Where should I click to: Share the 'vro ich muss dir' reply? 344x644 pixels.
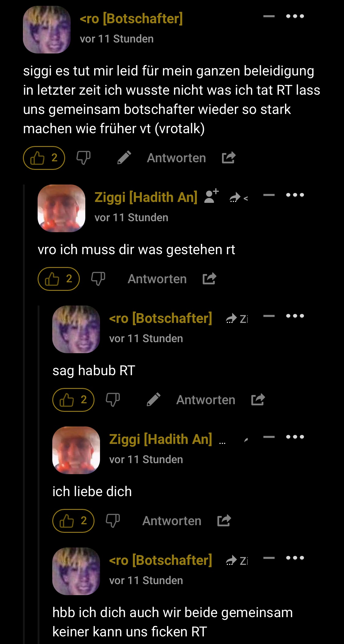point(209,279)
